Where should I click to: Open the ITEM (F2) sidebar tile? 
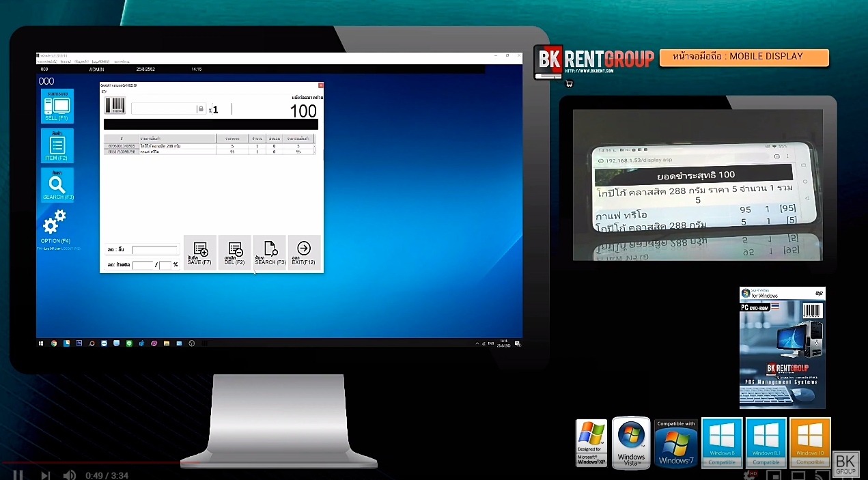[57, 145]
